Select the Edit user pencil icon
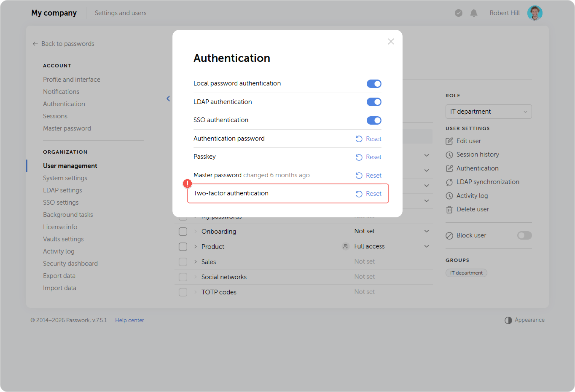575x392 pixels. (x=449, y=141)
